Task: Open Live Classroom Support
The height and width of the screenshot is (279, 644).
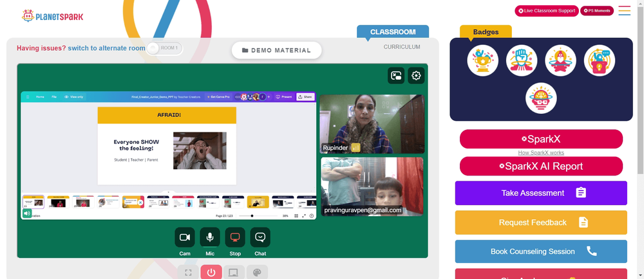Action: coord(547,11)
